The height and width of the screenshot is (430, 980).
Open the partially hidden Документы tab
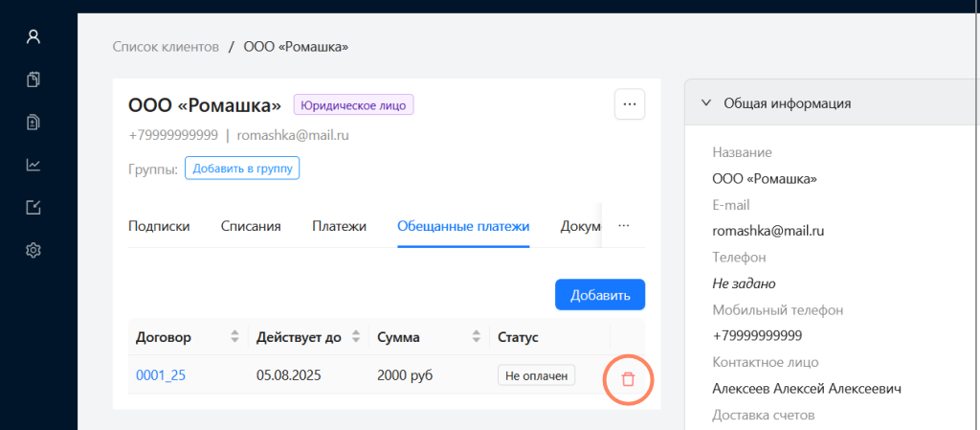click(581, 226)
